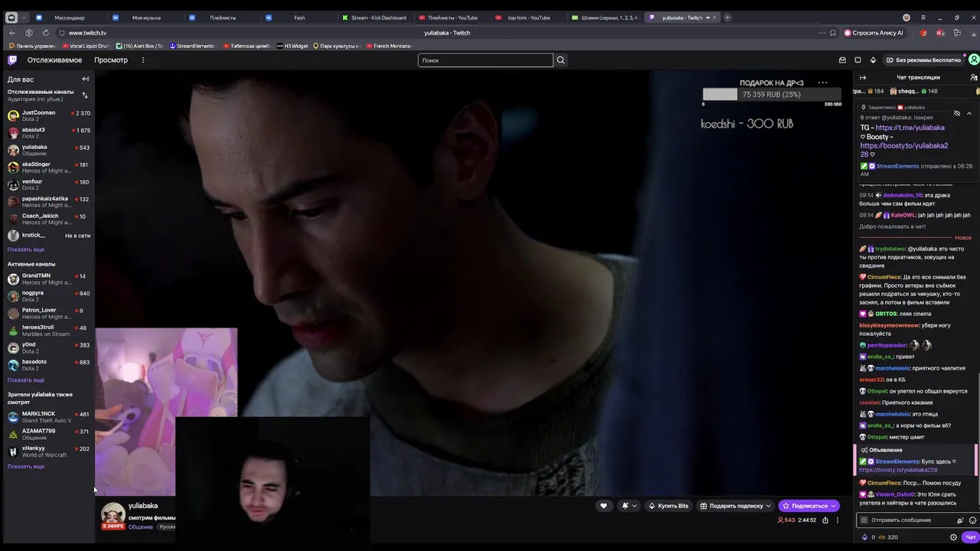The width and height of the screenshot is (980, 551).
Task: Click the search magnifier button
Action: point(560,60)
